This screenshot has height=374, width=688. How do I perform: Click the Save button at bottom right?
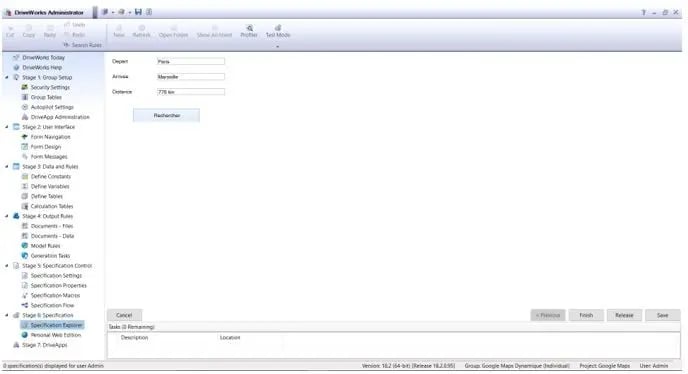coord(663,315)
